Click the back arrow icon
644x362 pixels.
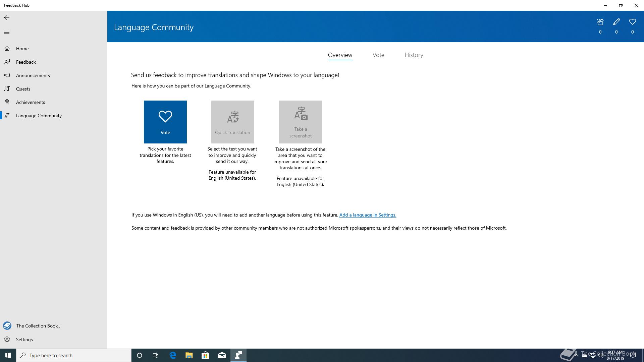(7, 17)
